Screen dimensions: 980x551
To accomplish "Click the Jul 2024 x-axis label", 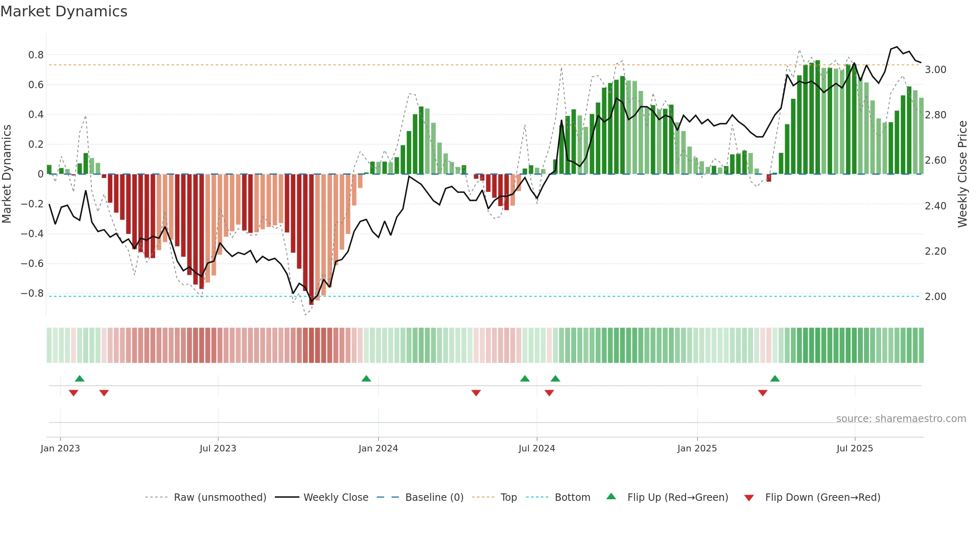I will point(537,448).
